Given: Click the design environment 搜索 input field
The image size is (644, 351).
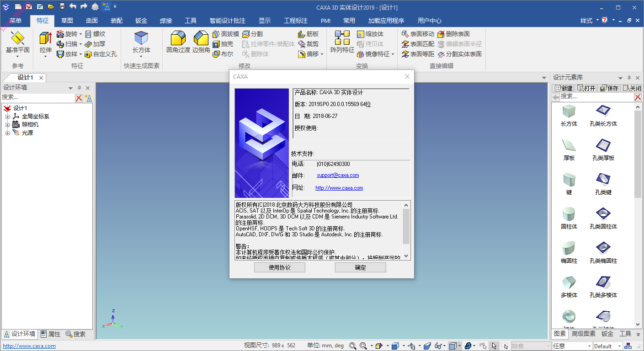Looking at the screenshot, I should click(37, 97).
